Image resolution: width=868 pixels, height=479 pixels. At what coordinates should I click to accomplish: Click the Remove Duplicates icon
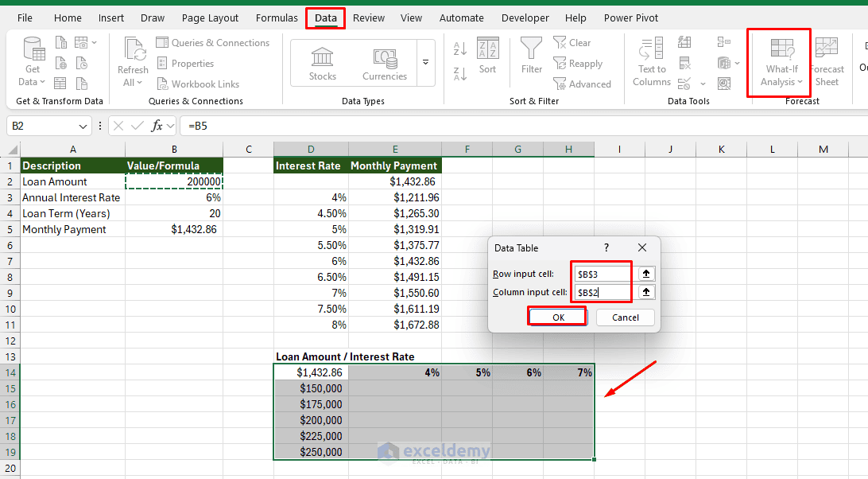(x=684, y=63)
